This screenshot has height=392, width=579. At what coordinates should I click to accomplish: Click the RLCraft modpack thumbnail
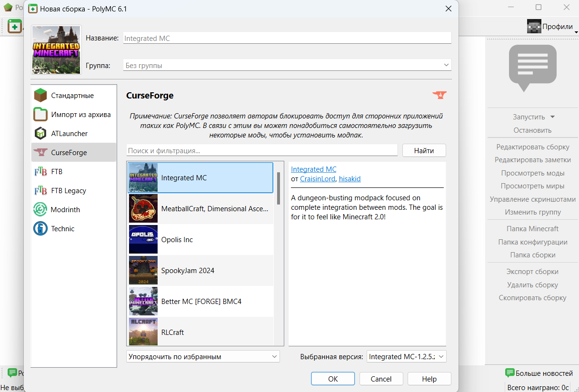[143, 332]
